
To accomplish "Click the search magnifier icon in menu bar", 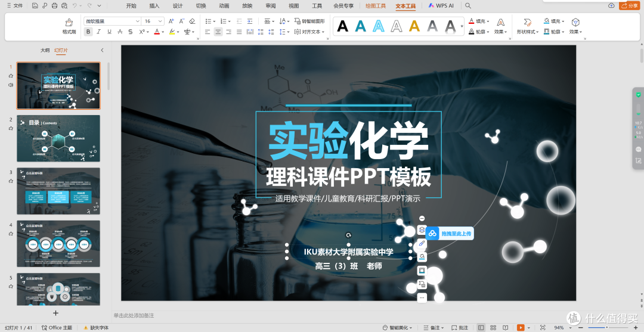I will tap(468, 6).
